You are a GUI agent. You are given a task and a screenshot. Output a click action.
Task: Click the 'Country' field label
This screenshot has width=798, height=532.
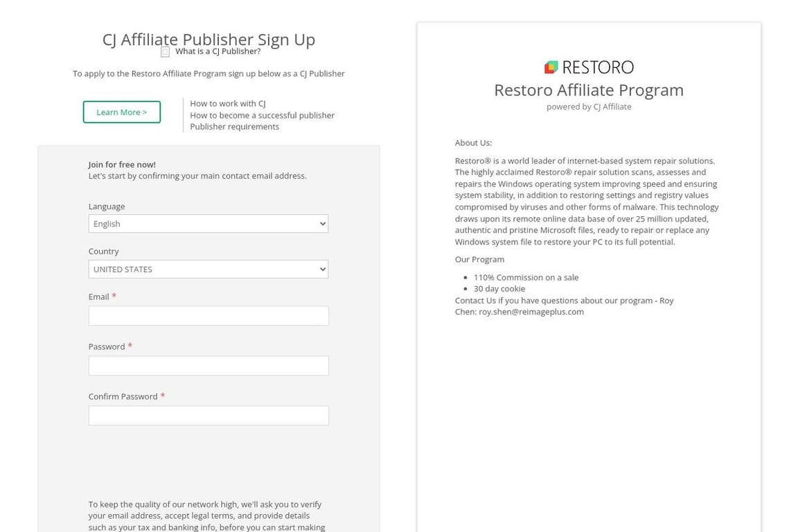(103, 251)
